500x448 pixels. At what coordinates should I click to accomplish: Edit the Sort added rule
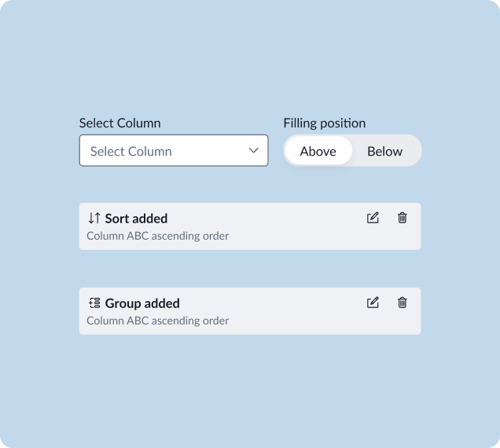click(x=373, y=218)
